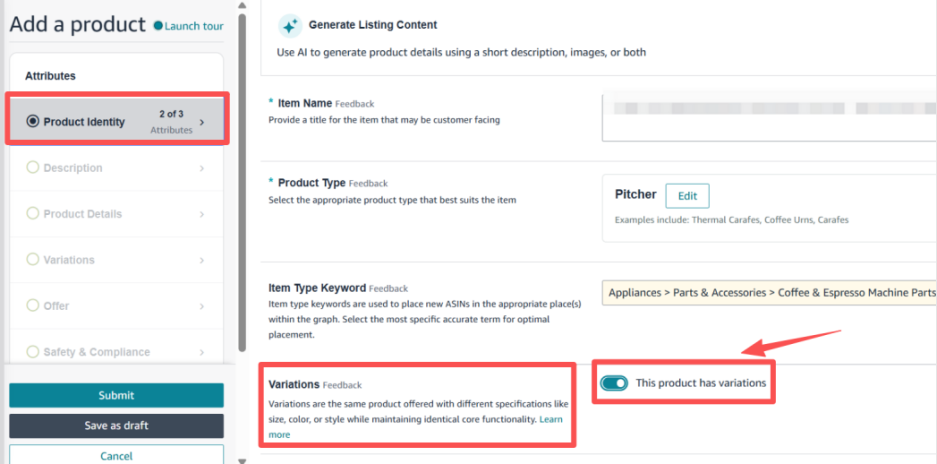Open the Learn more link under Variations
Image resolution: width=937 pixels, height=464 pixels.
pos(415,427)
